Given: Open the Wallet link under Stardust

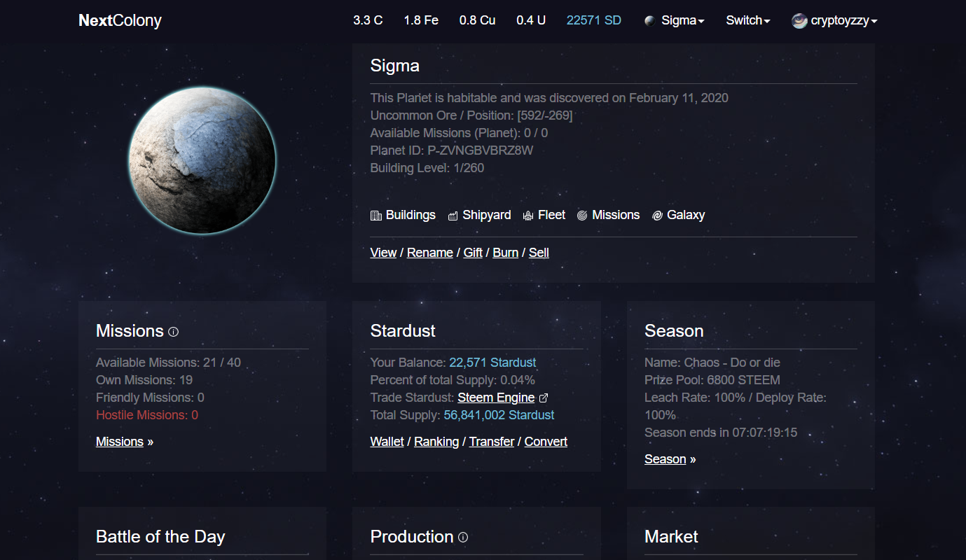Looking at the screenshot, I should (x=387, y=442).
